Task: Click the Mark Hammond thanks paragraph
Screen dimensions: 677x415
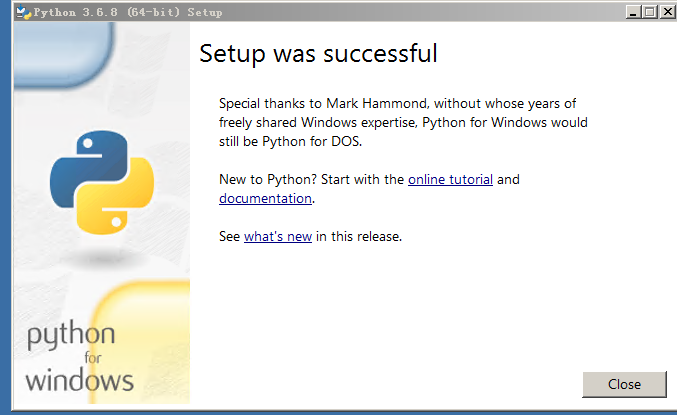Action: [x=403, y=122]
